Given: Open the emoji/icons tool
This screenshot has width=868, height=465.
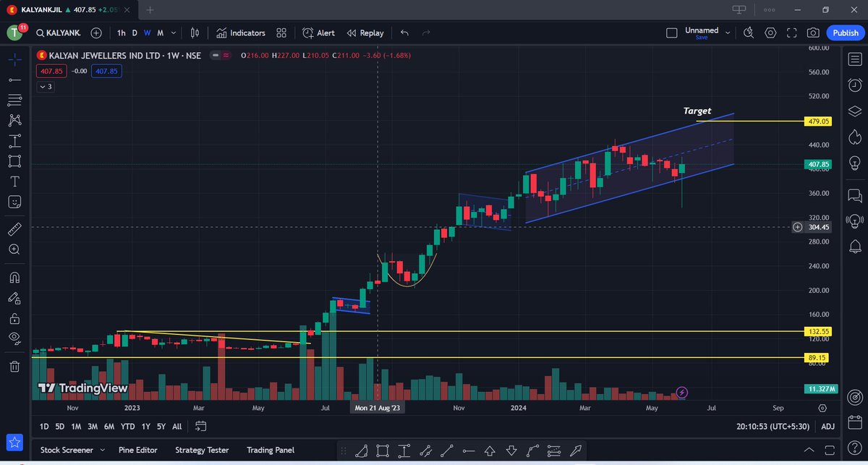Looking at the screenshot, I should pos(14,202).
